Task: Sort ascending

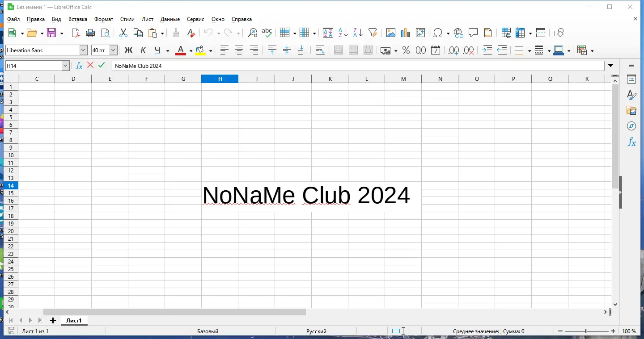Action: pos(343,33)
